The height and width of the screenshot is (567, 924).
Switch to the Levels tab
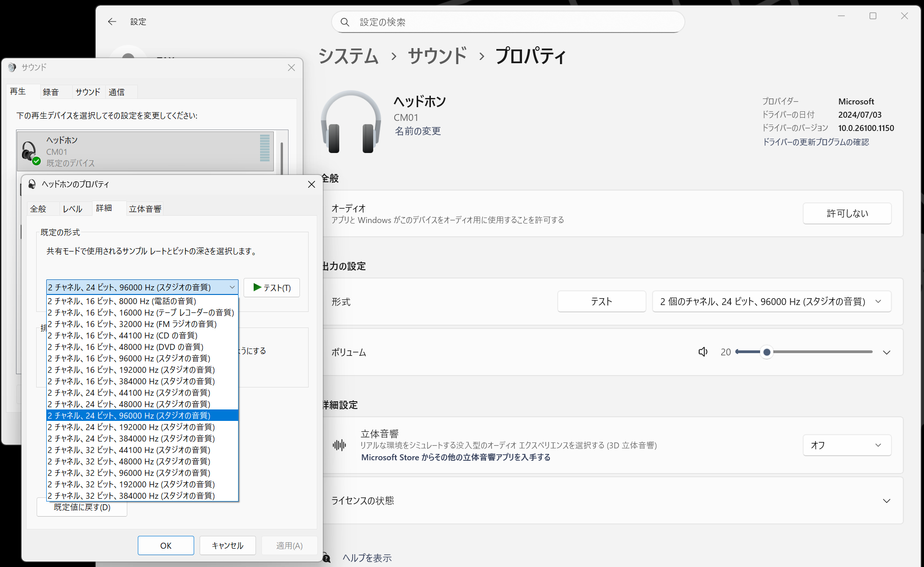(72, 209)
